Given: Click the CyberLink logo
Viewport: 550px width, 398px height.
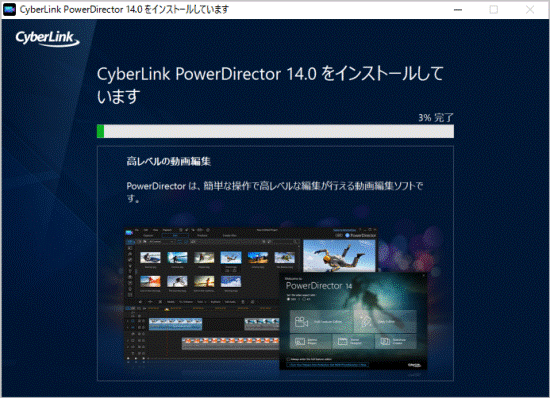Looking at the screenshot, I should click(x=47, y=39).
